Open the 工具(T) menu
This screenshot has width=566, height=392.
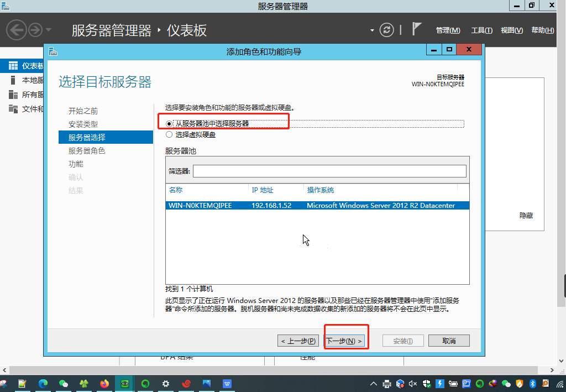(481, 30)
